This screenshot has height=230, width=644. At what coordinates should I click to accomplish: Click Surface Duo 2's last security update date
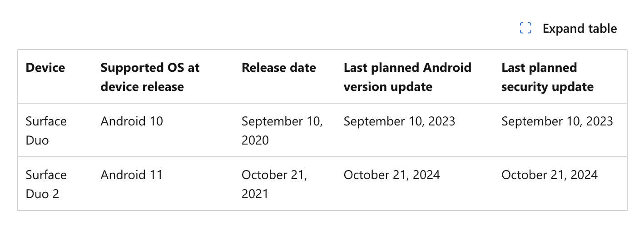pos(550,175)
